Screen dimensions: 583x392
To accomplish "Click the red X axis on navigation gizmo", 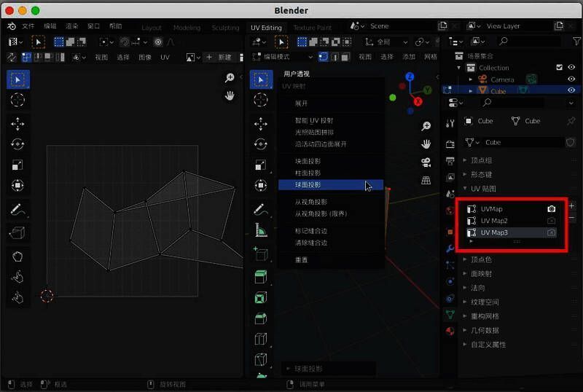I will (x=418, y=101).
